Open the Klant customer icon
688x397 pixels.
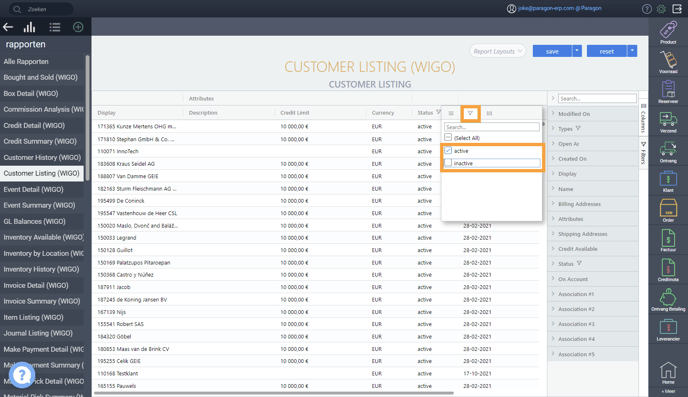click(668, 182)
